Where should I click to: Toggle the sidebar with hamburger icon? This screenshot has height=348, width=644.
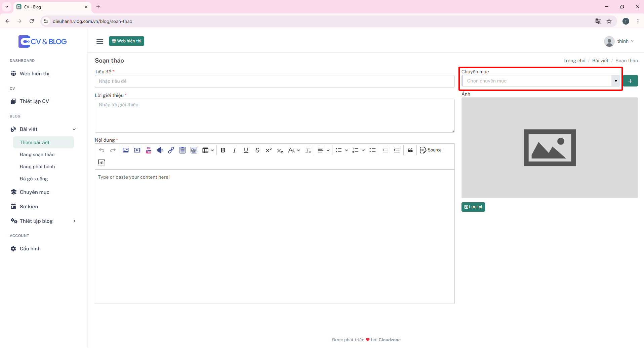pyautogui.click(x=100, y=41)
